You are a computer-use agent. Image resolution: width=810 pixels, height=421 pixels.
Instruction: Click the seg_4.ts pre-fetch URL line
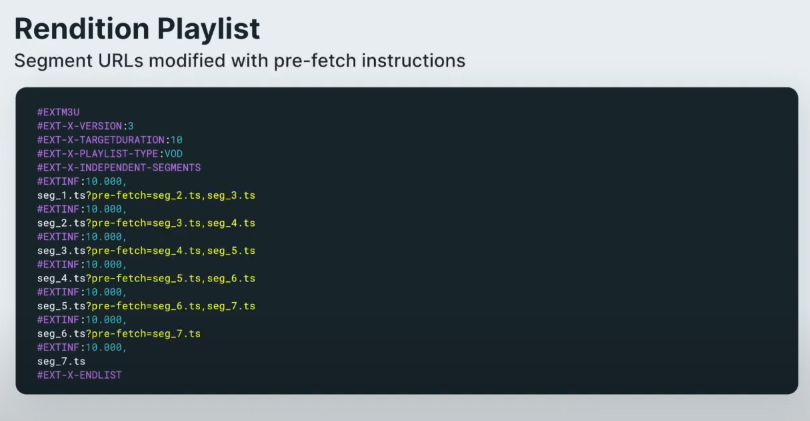pos(146,278)
